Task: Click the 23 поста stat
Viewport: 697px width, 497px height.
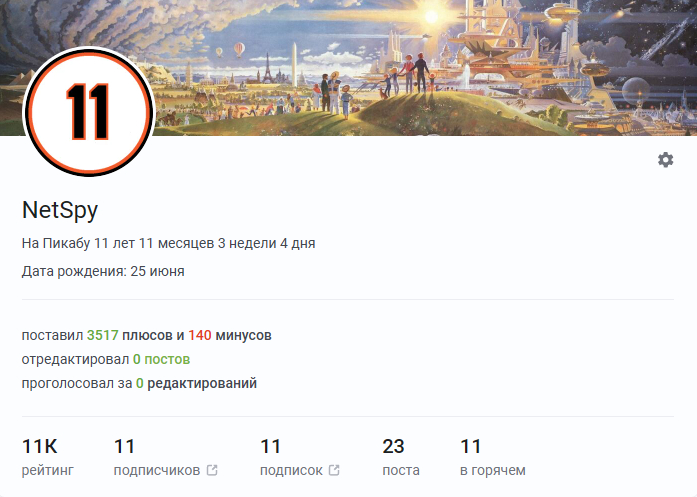Action: (401, 457)
